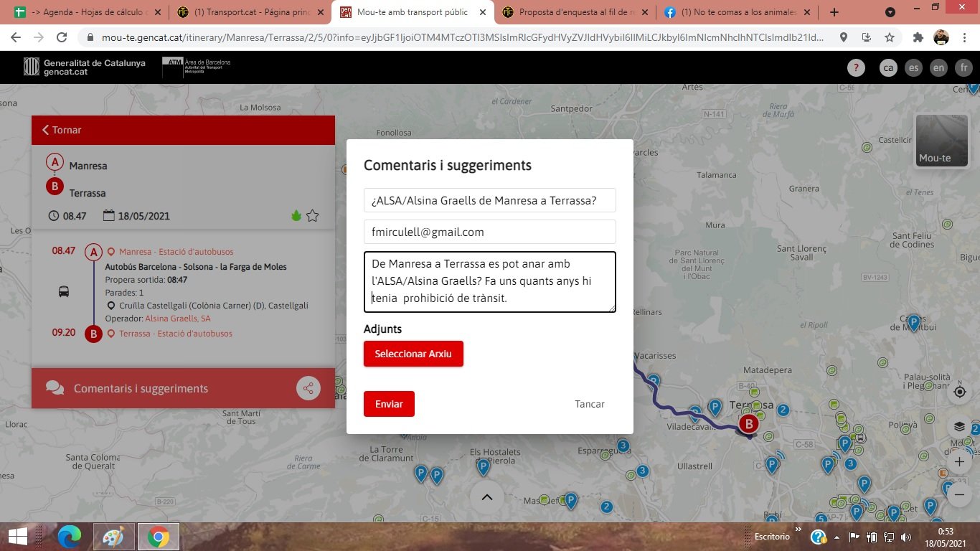
Task: Submit the comment with Enviar
Action: [388, 403]
